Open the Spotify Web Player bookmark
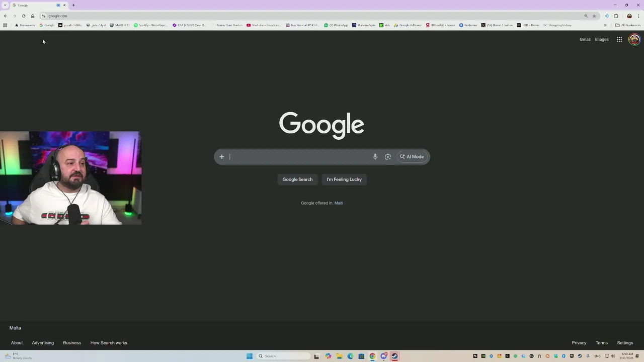The height and width of the screenshot is (362, 644). pyautogui.click(x=150, y=25)
